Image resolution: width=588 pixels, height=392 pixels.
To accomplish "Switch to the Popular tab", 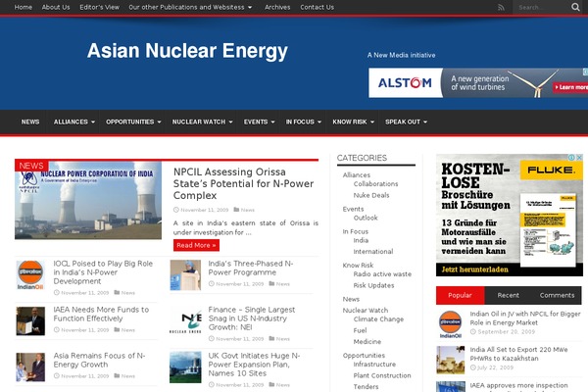I will 461,295.
